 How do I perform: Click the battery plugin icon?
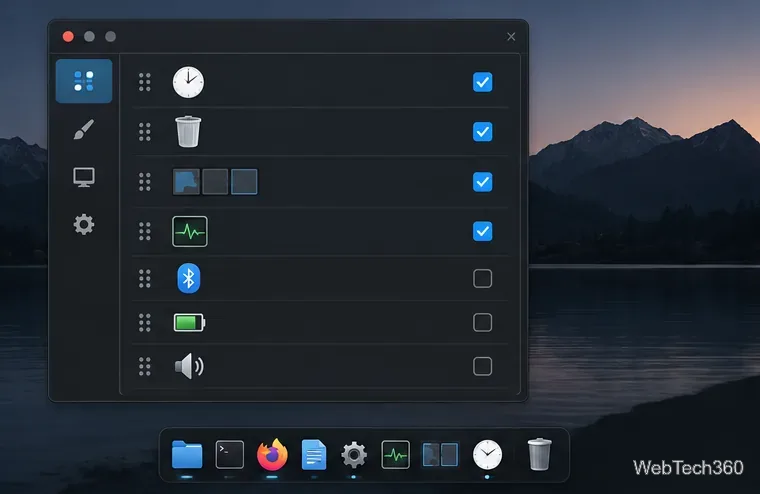click(190, 322)
